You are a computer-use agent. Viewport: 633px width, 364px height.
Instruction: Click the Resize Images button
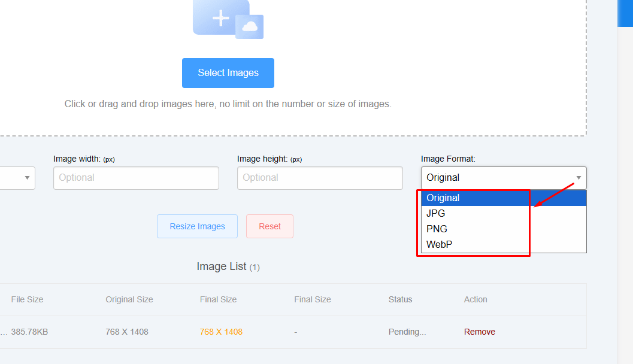click(197, 226)
